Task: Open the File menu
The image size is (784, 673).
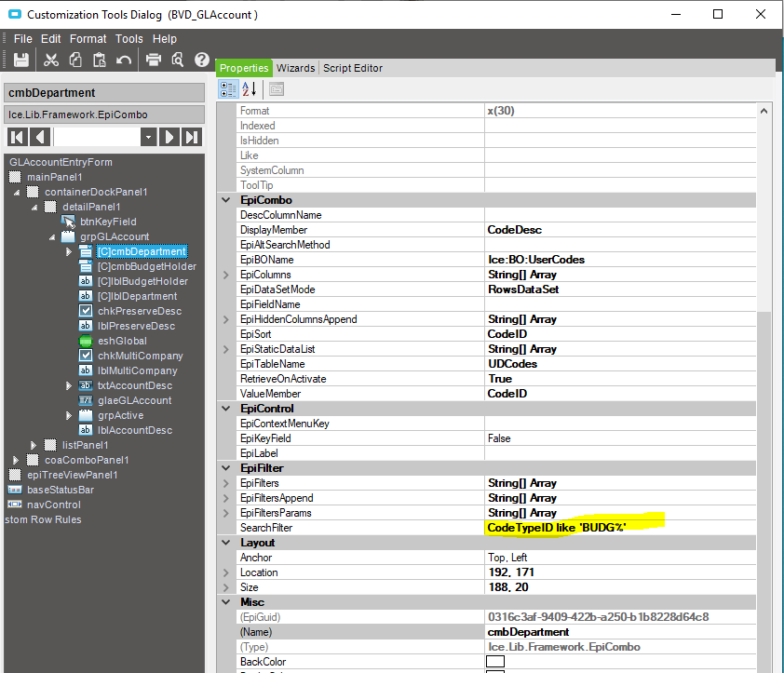Action: point(23,39)
